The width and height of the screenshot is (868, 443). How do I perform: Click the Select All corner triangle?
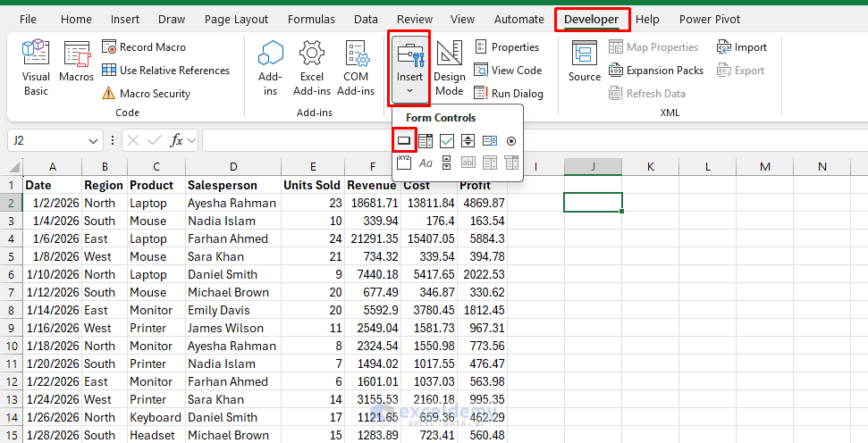(14, 166)
